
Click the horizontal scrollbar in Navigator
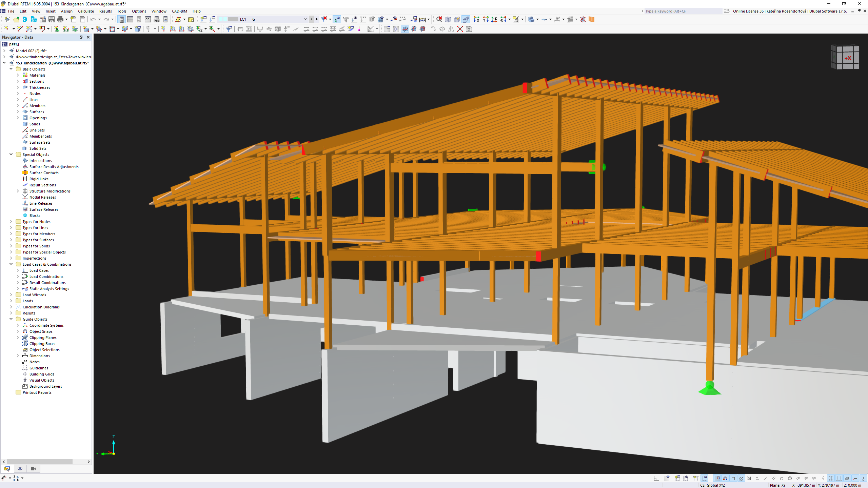[46, 461]
